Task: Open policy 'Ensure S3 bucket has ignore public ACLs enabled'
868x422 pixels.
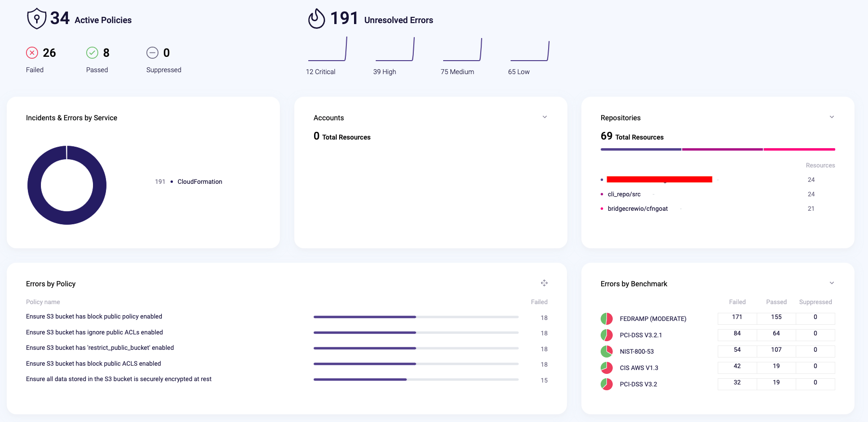Action: pos(94,332)
